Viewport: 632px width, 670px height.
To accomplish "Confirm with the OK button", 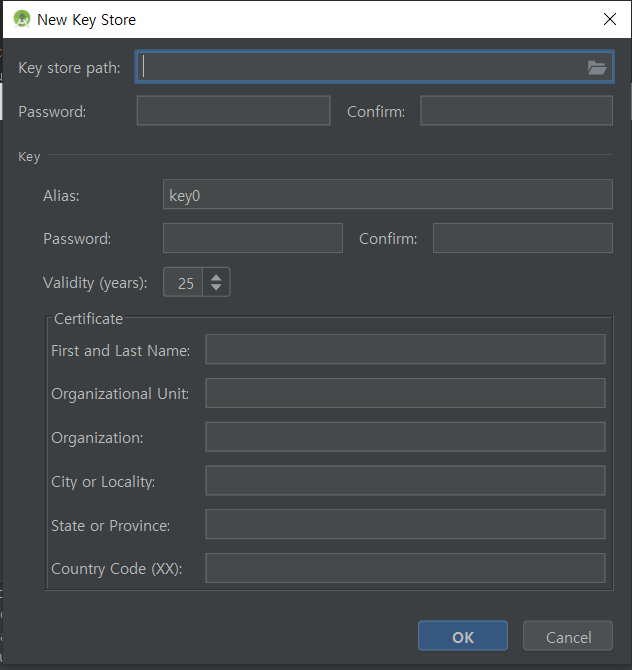I will point(463,636).
